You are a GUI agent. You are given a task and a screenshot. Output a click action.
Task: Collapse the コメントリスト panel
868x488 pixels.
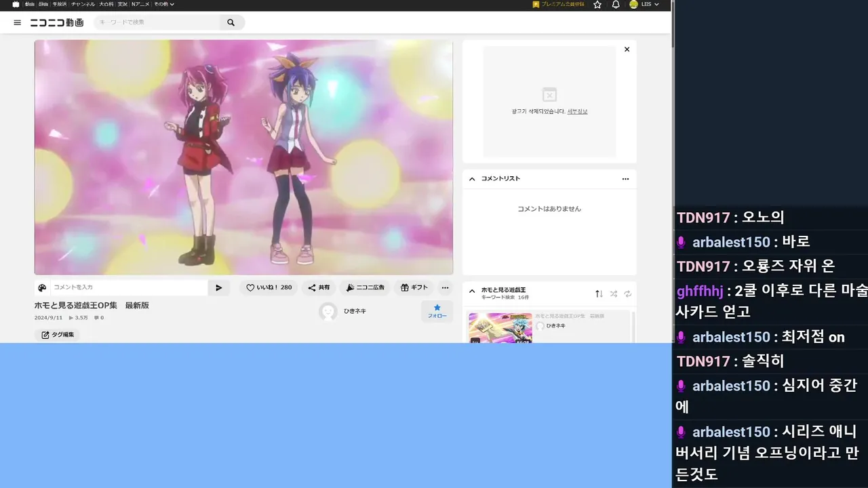pos(472,179)
